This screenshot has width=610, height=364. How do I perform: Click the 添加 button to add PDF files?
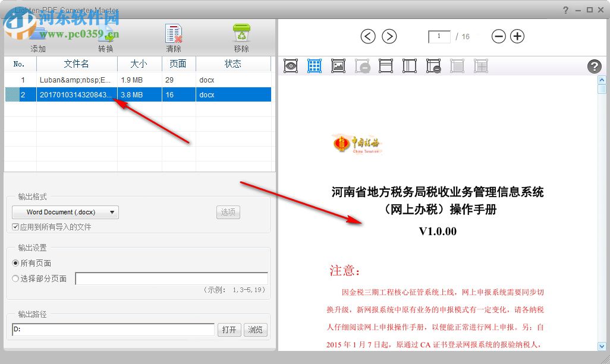tap(37, 36)
